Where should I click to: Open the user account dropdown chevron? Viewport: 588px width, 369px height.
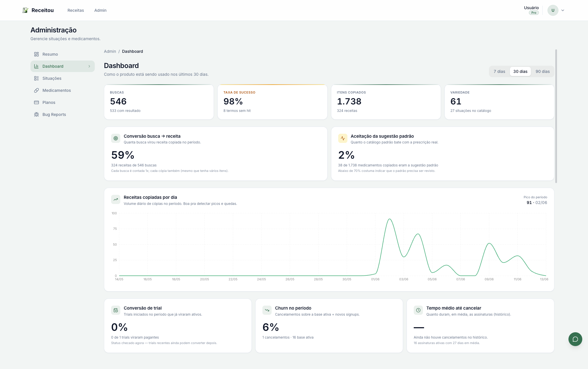tap(563, 10)
